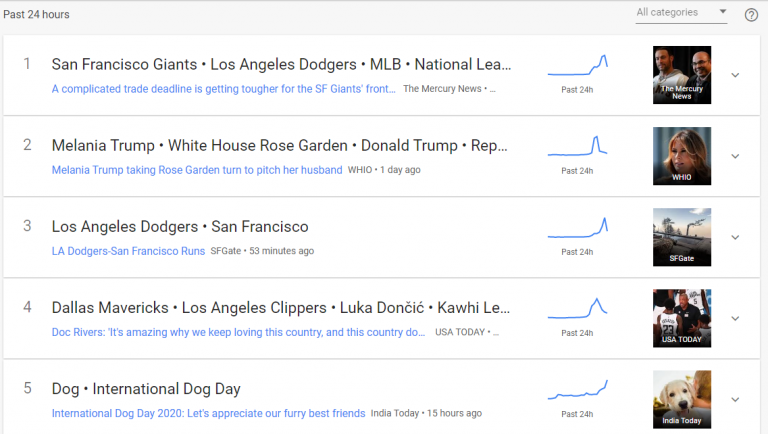Open the help question mark icon

pyautogui.click(x=751, y=14)
